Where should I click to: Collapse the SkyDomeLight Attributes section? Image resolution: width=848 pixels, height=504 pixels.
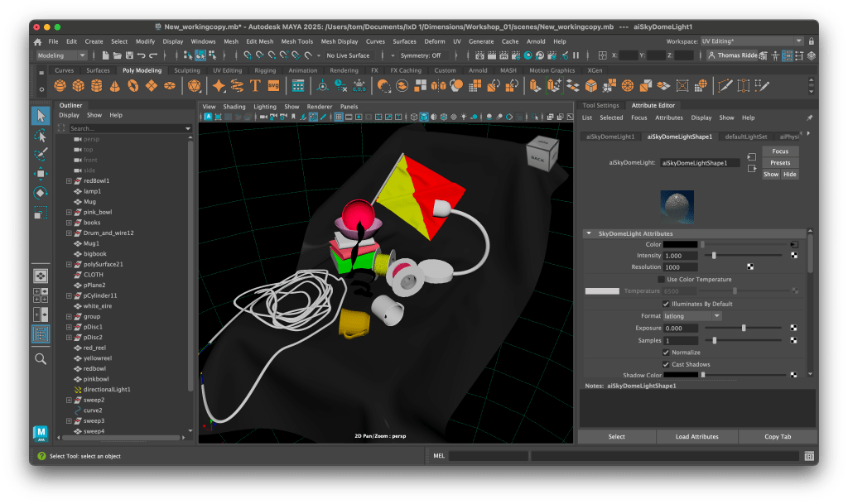589,233
